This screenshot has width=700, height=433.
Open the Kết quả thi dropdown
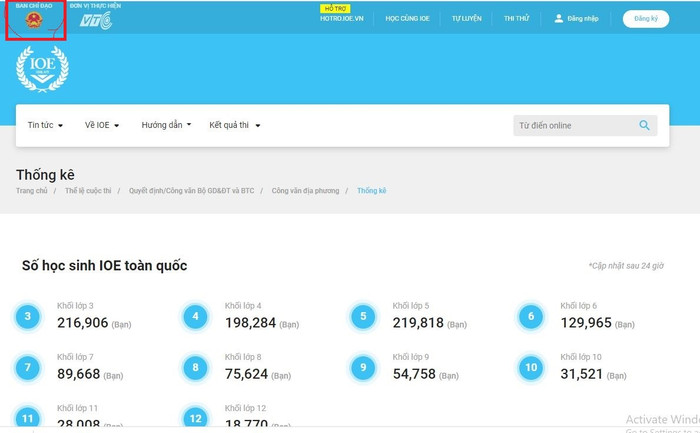pos(235,126)
